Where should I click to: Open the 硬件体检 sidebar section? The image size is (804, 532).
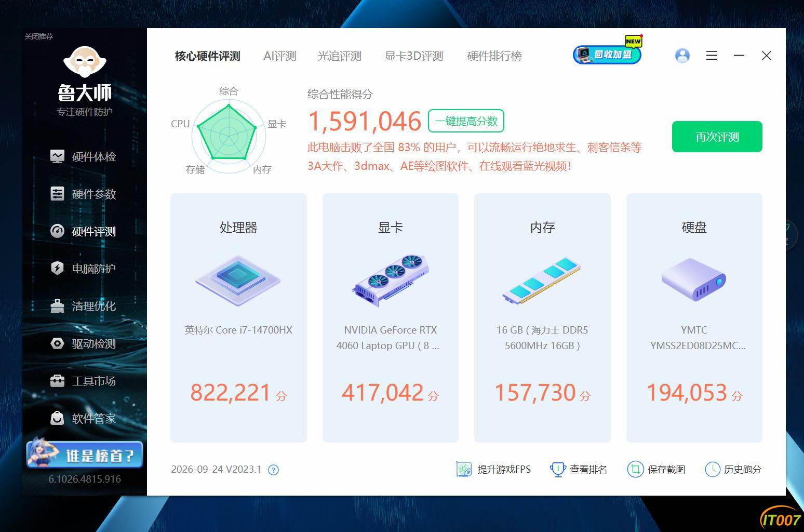[x=83, y=156]
